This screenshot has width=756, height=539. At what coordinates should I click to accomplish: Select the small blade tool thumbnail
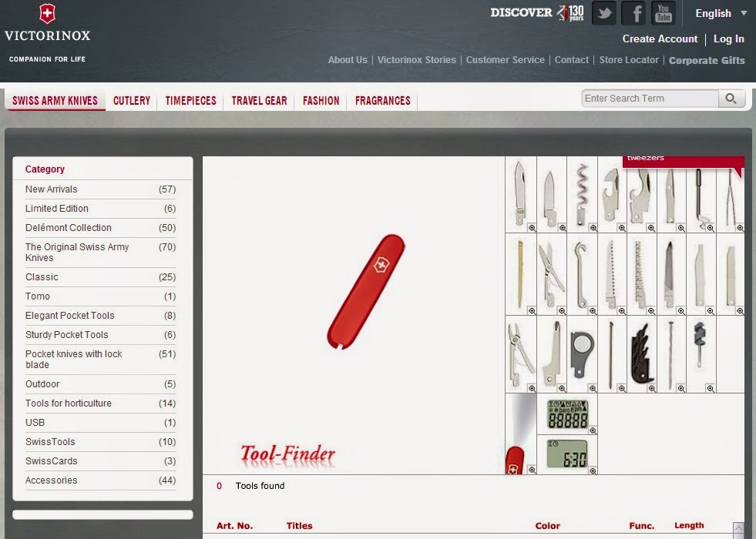[x=552, y=195]
